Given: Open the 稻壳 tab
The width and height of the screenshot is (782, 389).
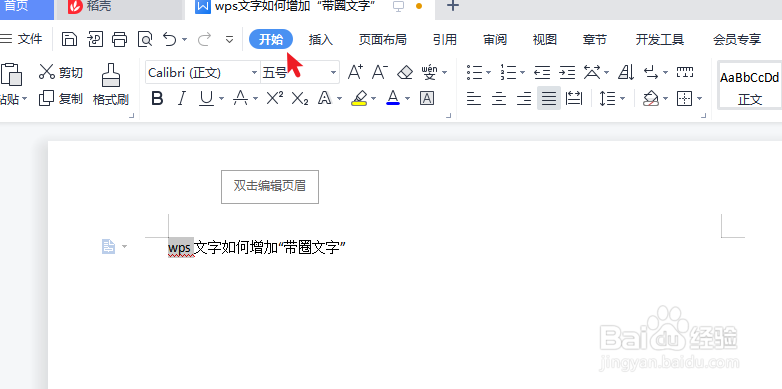Looking at the screenshot, I should [119, 8].
